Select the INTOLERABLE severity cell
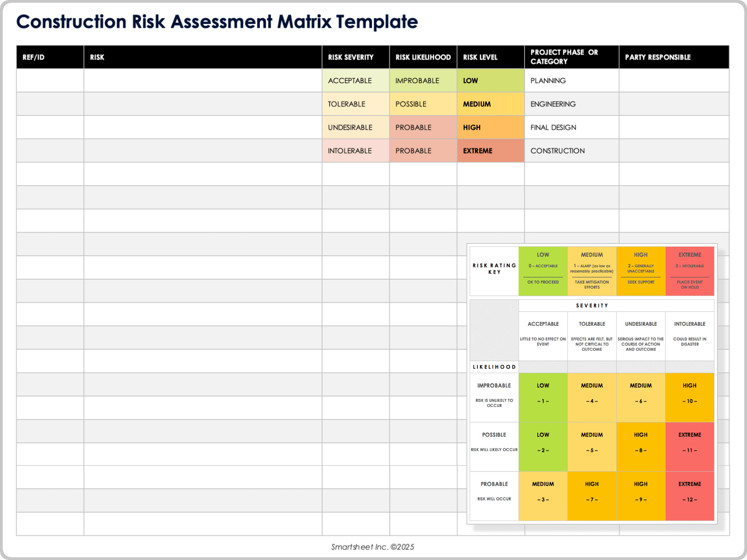This screenshot has width=747, height=560. (x=349, y=150)
